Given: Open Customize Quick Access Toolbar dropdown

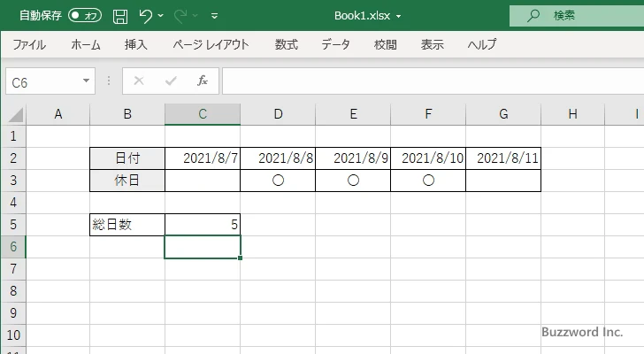Looking at the screenshot, I should pos(214,16).
